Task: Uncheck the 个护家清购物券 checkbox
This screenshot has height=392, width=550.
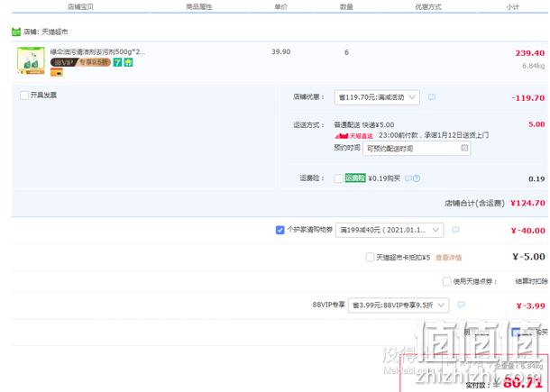Action: 280,230
